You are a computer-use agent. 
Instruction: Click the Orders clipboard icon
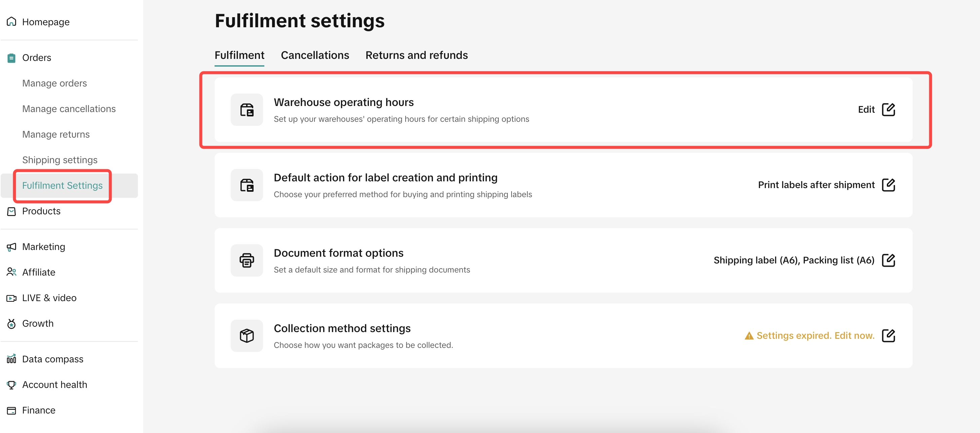[x=11, y=58]
